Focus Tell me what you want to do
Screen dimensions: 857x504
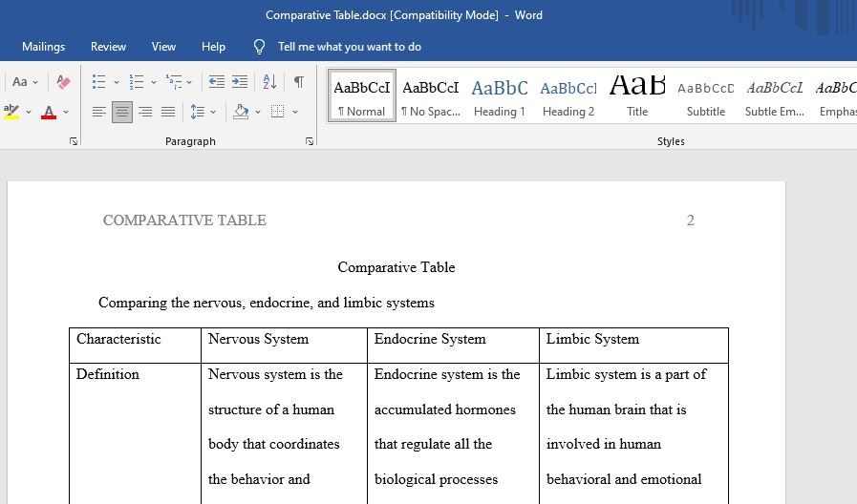point(350,47)
